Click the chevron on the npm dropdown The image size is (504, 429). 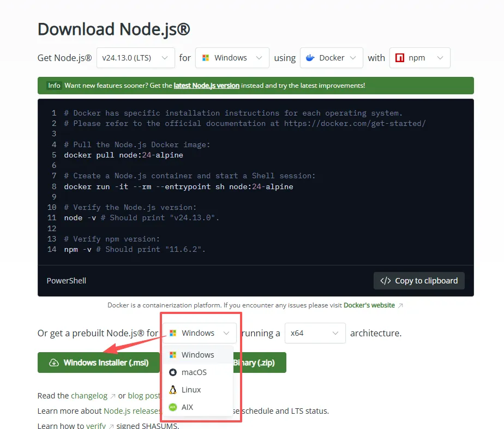(x=440, y=58)
